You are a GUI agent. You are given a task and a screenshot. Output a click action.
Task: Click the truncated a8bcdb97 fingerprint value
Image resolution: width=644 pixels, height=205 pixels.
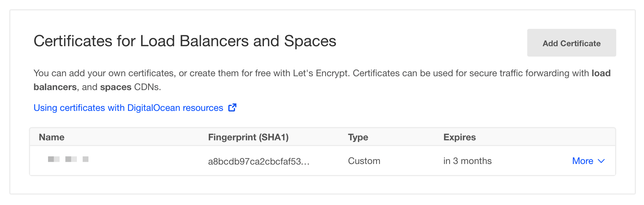pos(258,161)
